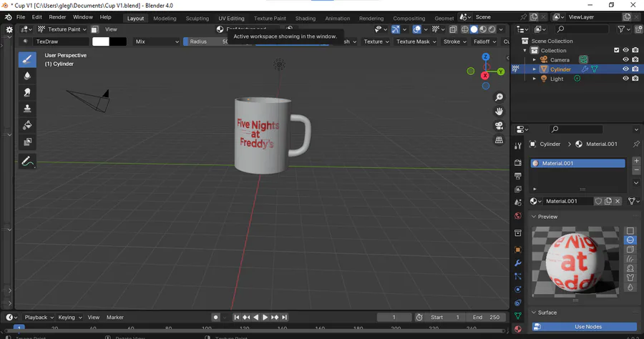Open the Falloff dropdown
The image size is (644, 339).
tap(484, 41)
